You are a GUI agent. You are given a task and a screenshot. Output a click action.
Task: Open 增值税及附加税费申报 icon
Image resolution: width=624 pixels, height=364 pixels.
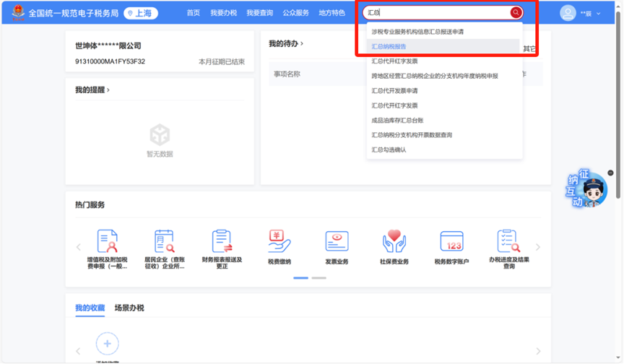tap(107, 242)
